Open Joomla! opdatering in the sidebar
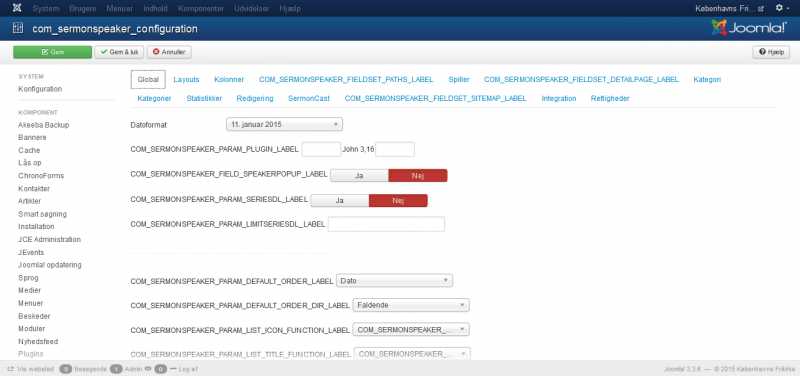This screenshot has height=376, width=800. click(49, 265)
